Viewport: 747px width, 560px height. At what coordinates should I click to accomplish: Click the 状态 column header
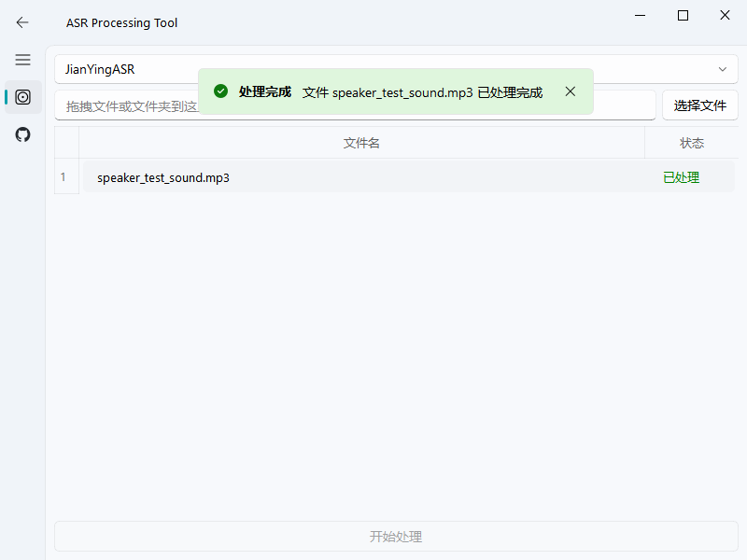[692, 142]
